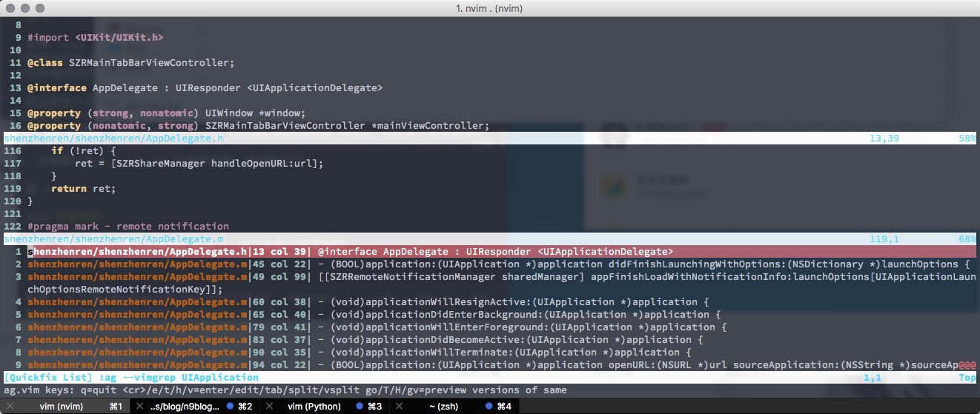Select quickfix entry 1, AppDelegate.h line 13
Viewport: 980px width, 414px height.
click(x=490, y=252)
